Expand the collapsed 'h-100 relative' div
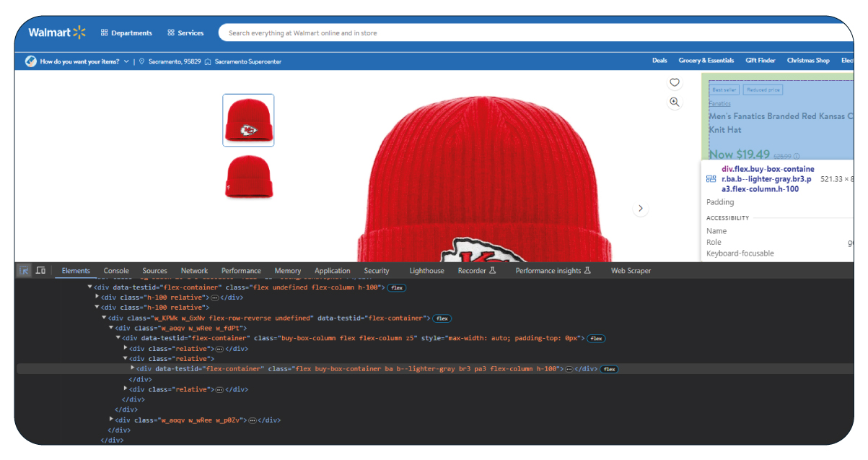Image resolution: width=868 pixels, height=460 pixels. coord(97,297)
